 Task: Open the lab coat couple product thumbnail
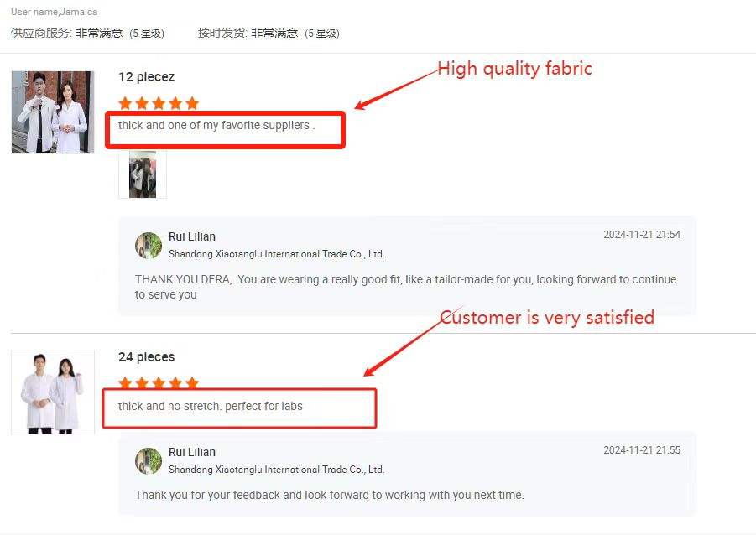[x=53, y=112]
